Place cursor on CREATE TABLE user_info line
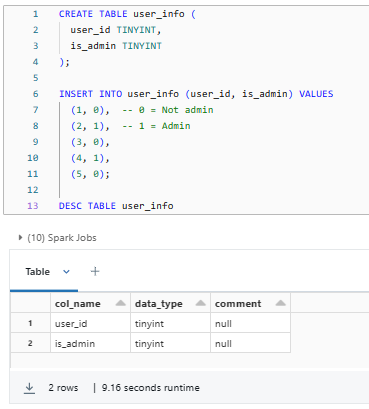 tap(127, 14)
